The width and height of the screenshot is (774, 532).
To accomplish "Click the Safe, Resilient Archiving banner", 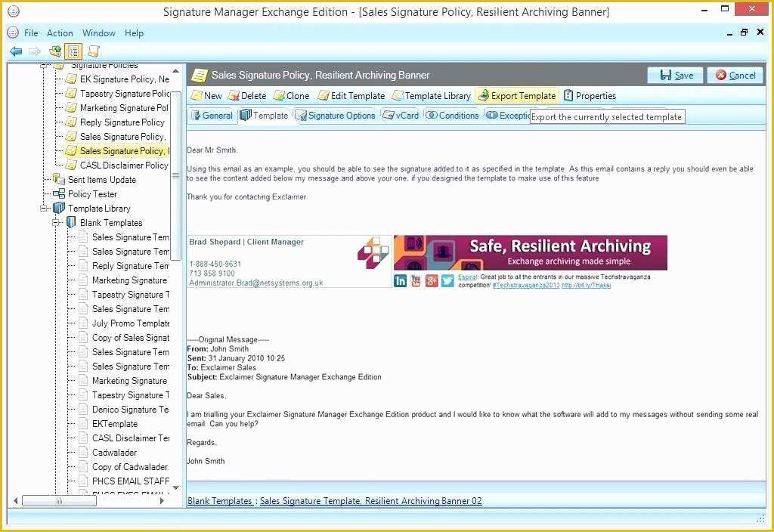I will coord(530,252).
